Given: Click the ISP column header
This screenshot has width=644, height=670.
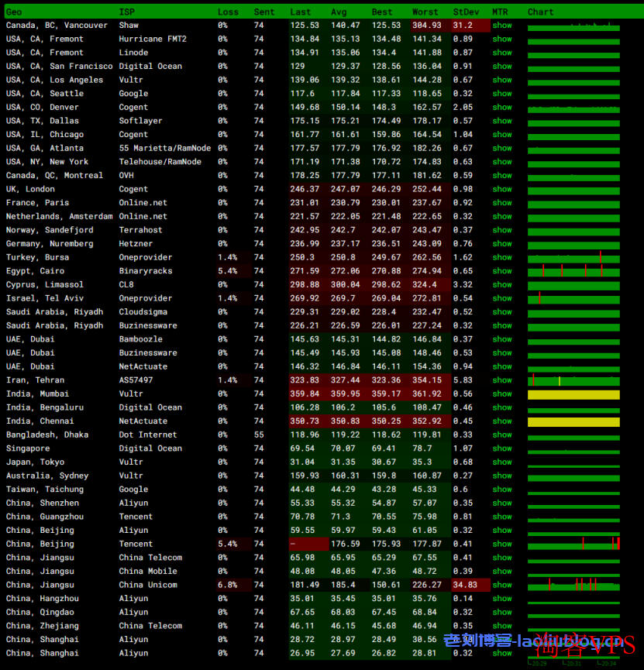Looking at the screenshot, I should tap(126, 12).
